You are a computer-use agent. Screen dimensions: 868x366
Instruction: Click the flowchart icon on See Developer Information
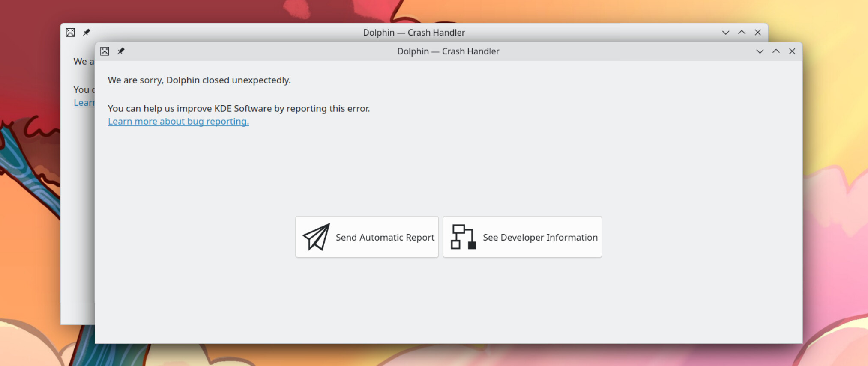463,237
